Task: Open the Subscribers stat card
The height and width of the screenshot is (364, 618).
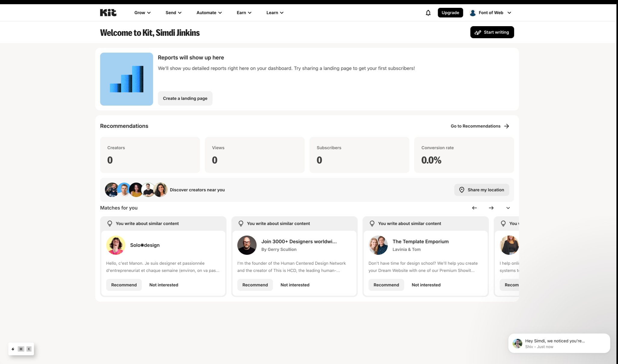Action: pos(359,155)
